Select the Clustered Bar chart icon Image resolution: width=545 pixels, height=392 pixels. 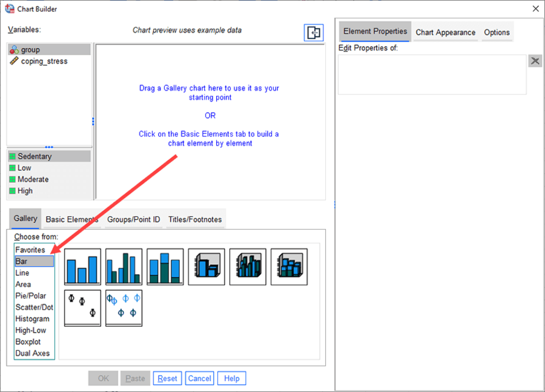[x=124, y=267]
